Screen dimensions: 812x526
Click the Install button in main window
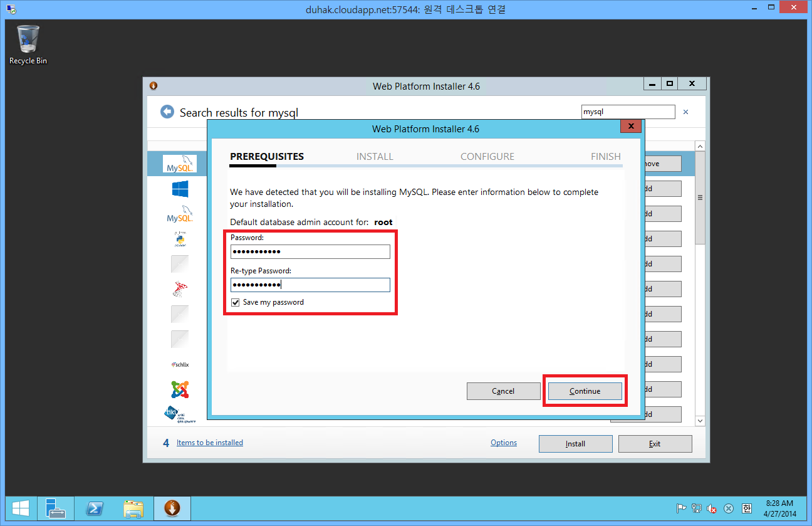click(575, 444)
